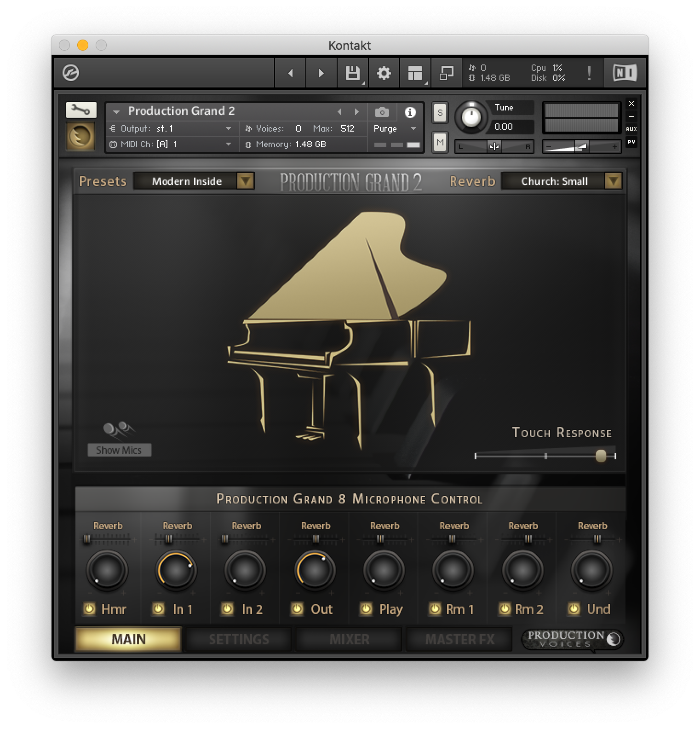Image resolution: width=700 pixels, height=729 pixels.
Task: Solo the instrument with S button
Action: pyautogui.click(x=440, y=113)
